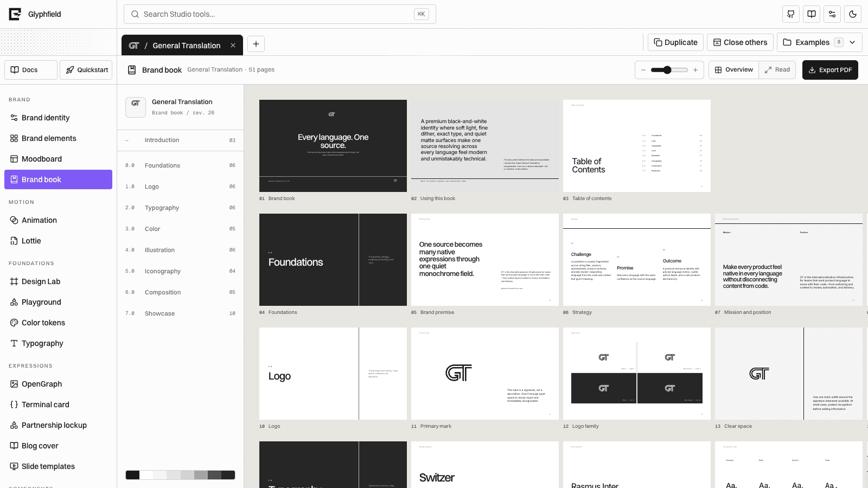Image resolution: width=868 pixels, height=488 pixels.
Task: Jump to Showcase section 7.0
Action: click(180, 313)
